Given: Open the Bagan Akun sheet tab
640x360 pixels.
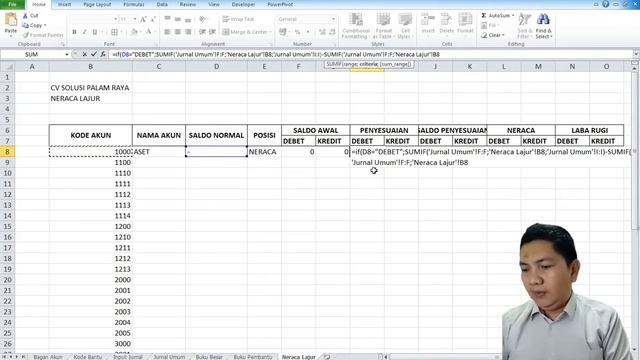Looking at the screenshot, I should 48,357.
